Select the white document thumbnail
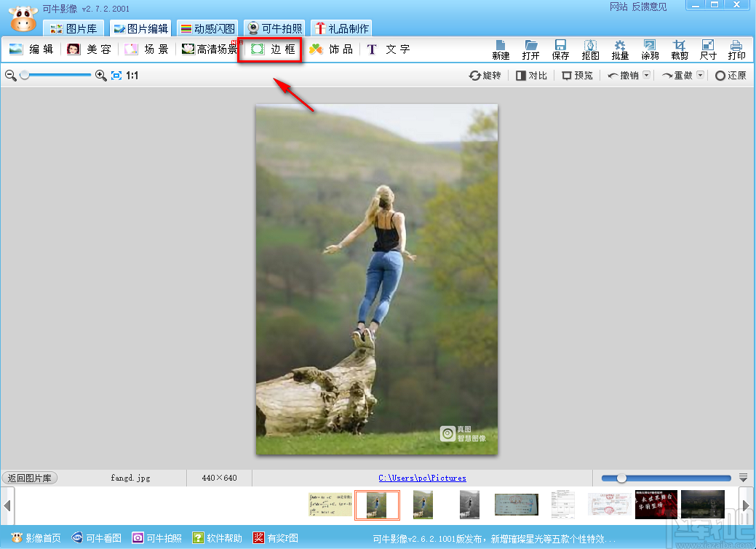Image resolution: width=756 pixels, height=549 pixels. [x=562, y=505]
